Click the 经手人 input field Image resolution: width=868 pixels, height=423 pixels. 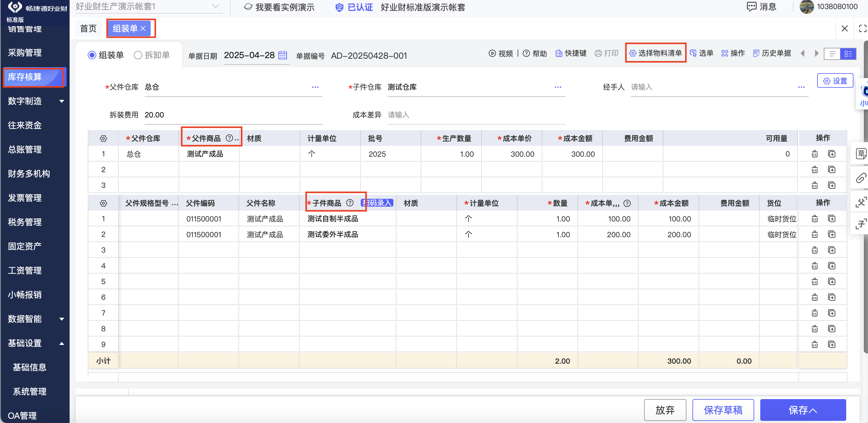click(x=719, y=87)
